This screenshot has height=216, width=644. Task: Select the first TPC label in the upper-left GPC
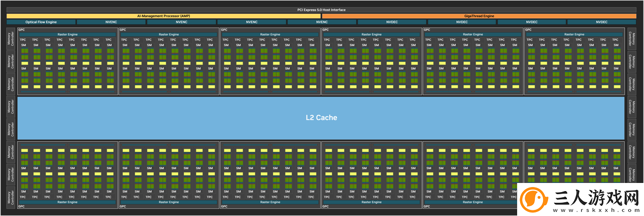(23, 40)
